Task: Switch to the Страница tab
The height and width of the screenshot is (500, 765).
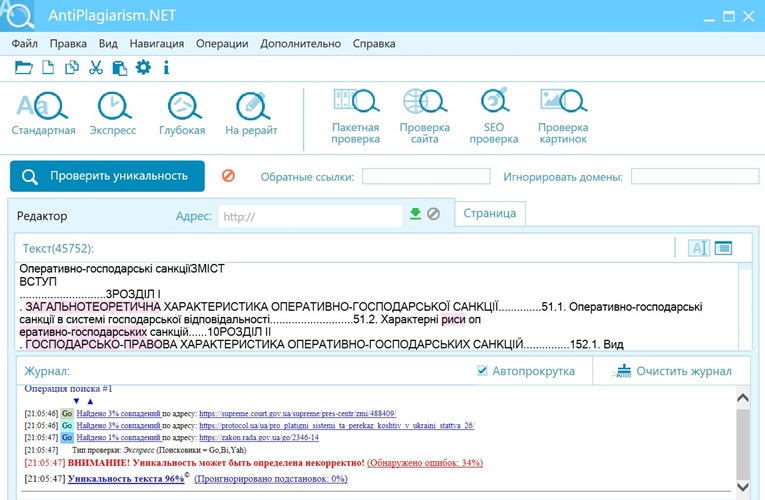Action: click(490, 213)
